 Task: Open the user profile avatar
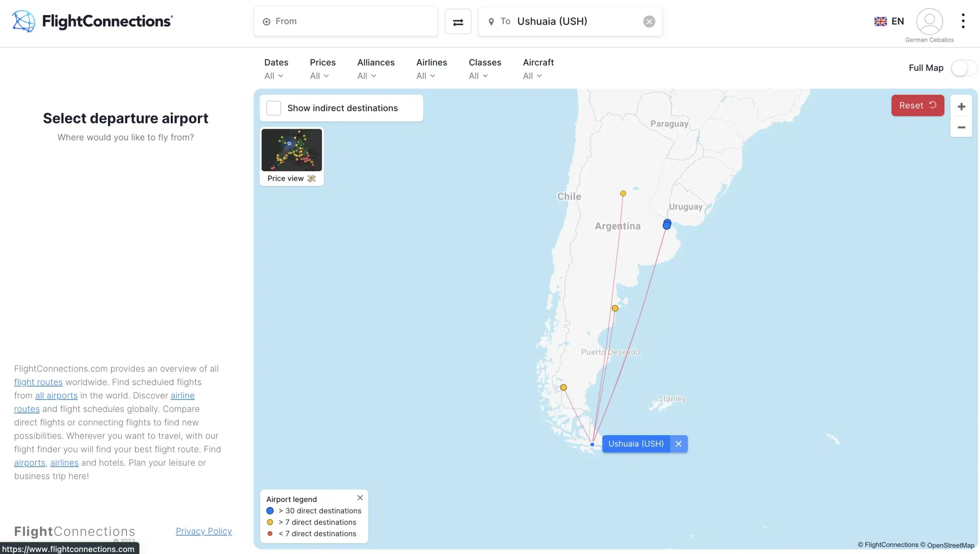(929, 21)
